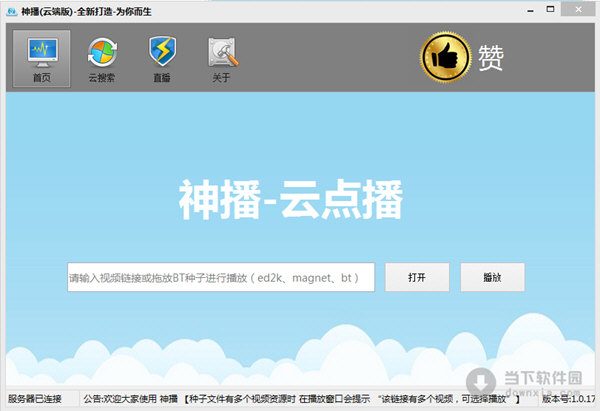Open the 首页 home tab
This screenshot has width=600, height=411.
click(x=42, y=59)
